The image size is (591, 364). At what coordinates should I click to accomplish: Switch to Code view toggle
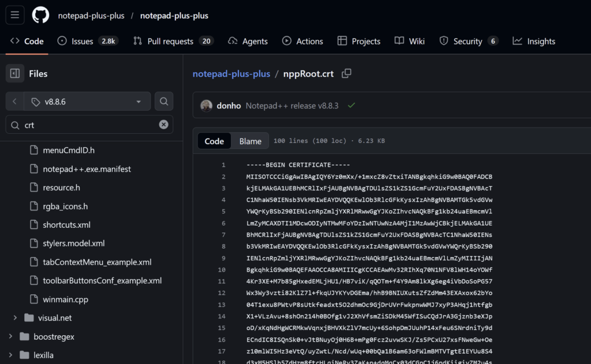214,141
